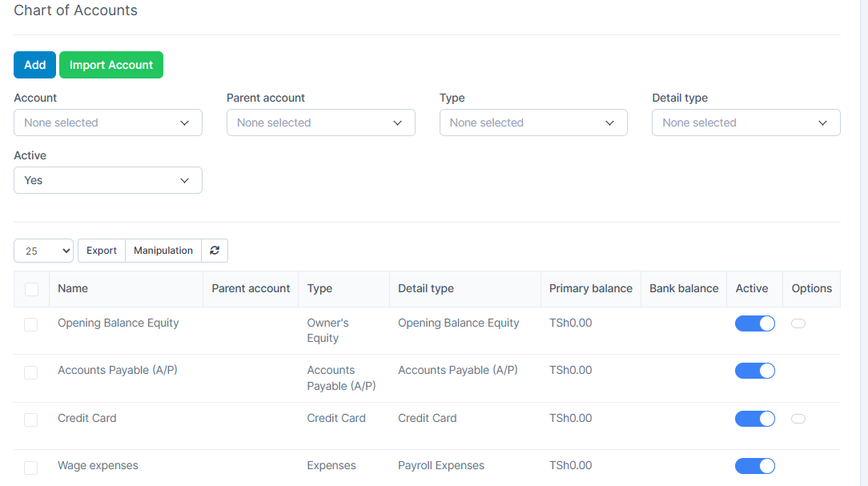868x486 pixels.
Task: Click the Import Account button
Action: 111,65
